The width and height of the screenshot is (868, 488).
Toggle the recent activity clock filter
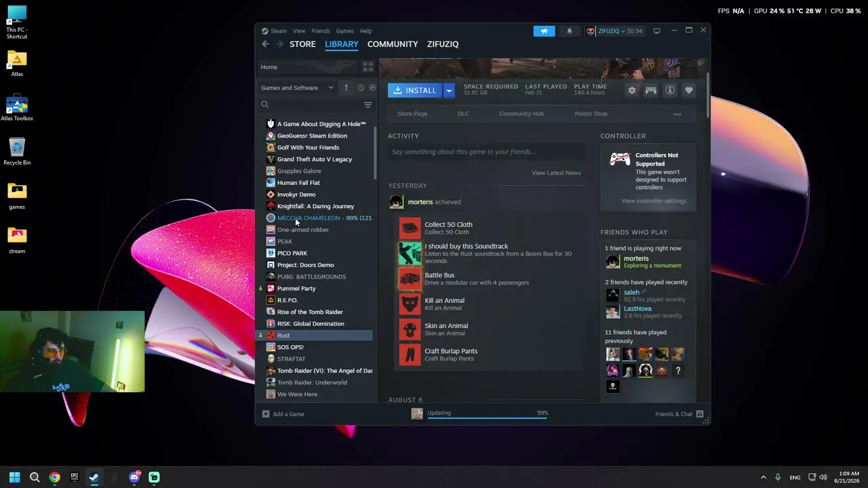pyautogui.click(x=361, y=87)
